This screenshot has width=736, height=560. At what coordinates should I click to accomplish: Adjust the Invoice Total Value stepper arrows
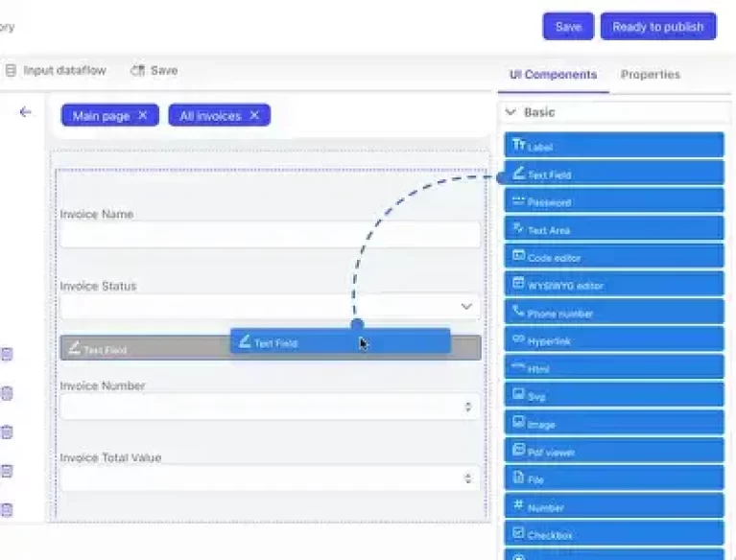pos(467,478)
